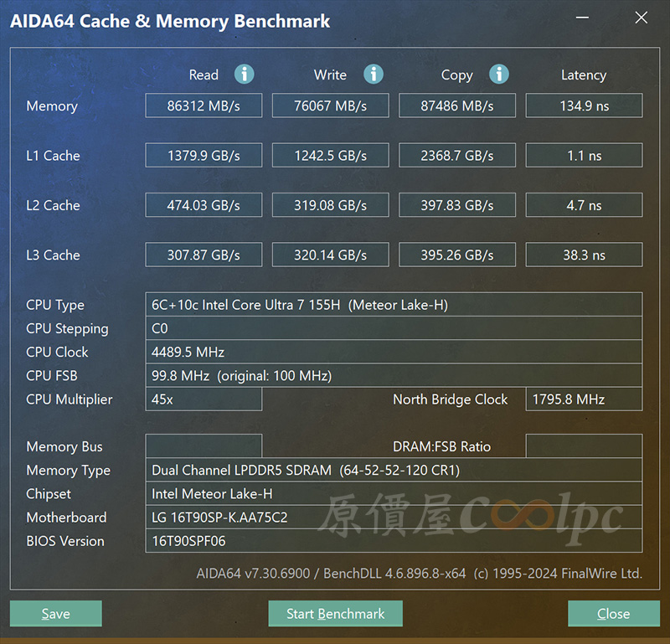Click the Copy column header

(456, 75)
